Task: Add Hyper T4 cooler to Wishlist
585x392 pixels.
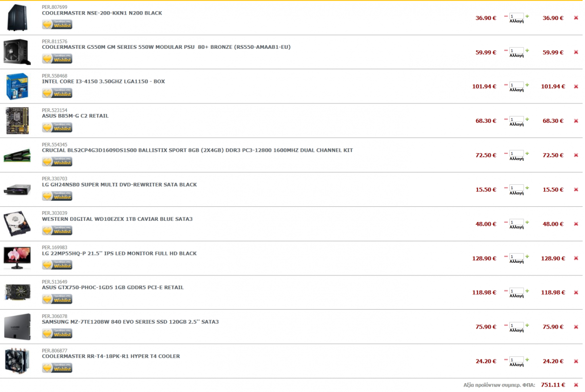Action: coord(57,368)
